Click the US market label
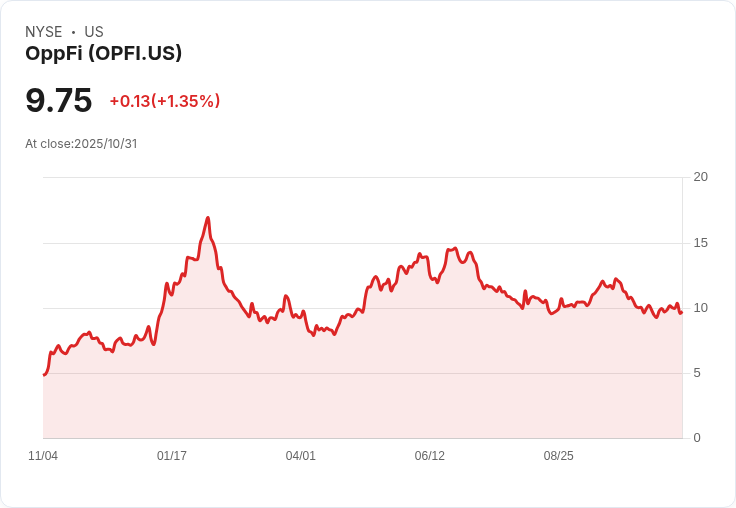Screen dimensions: 736x508 (x=94, y=32)
